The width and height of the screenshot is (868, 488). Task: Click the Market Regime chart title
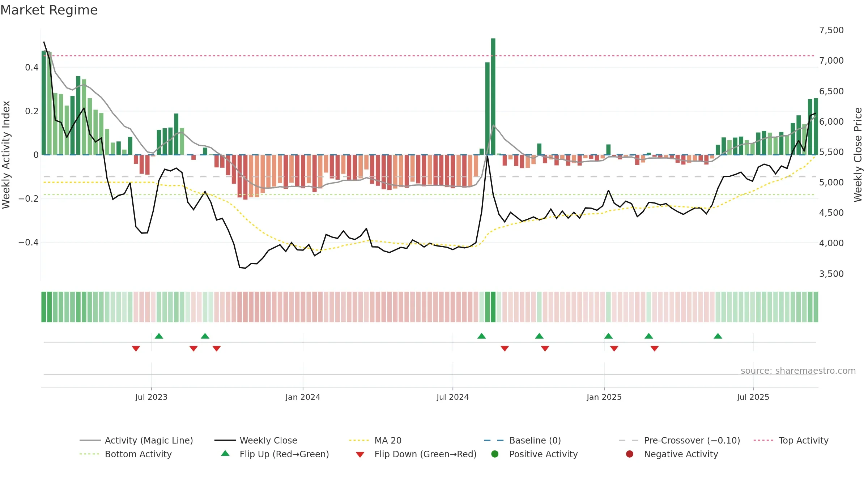coord(49,10)
